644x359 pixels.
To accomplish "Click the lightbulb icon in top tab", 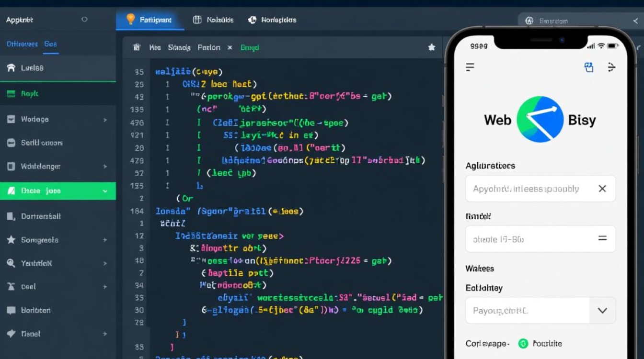I will click(x=130, y=19).
